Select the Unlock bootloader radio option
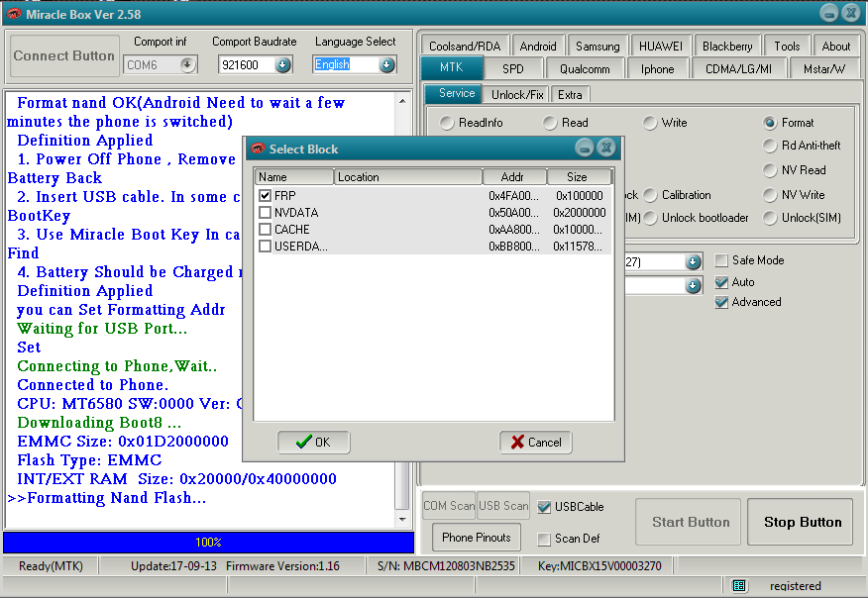The height and width of the screenshot is (598, 868). [650, 218]
